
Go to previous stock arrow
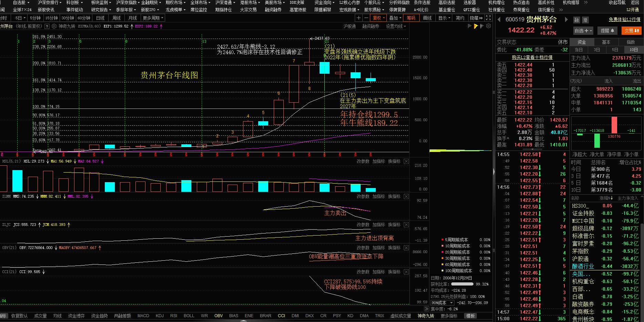pyautogui.click(x=499, y=20)
